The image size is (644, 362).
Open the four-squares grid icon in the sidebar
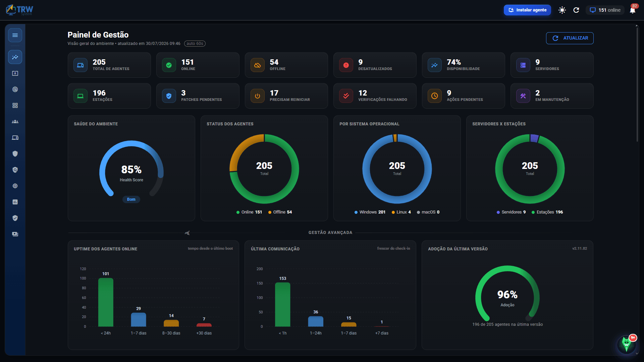tap(15, 105)
